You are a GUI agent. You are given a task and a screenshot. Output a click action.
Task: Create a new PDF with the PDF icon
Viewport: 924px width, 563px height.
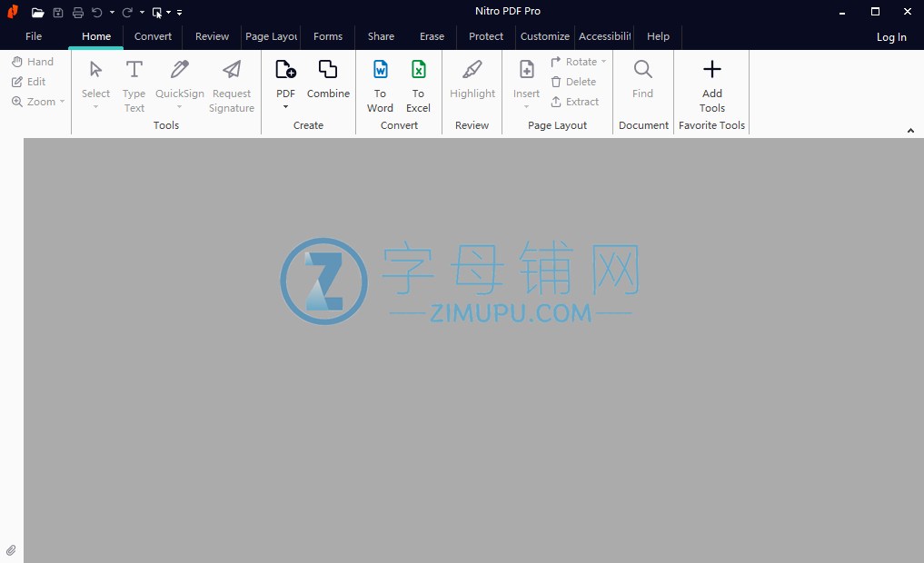coord(286,70)
